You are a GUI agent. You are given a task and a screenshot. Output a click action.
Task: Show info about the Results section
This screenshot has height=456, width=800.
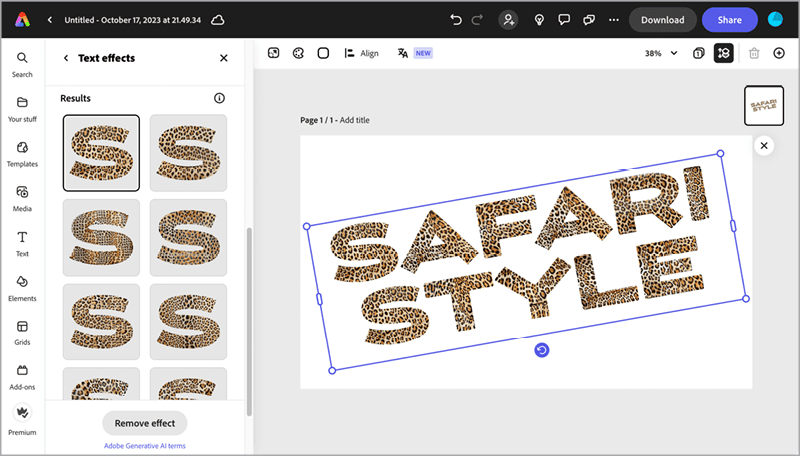[219, 98]
